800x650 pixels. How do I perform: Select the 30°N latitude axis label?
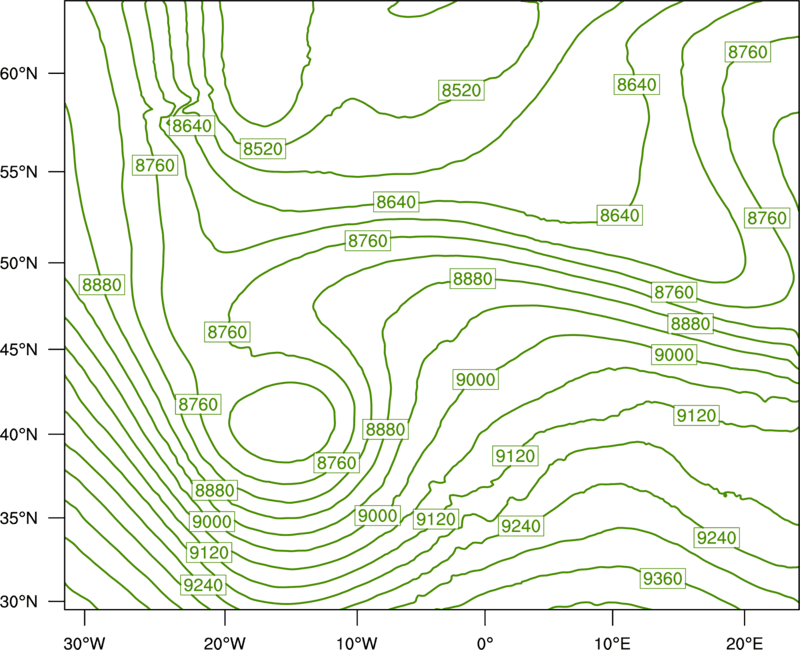pos(19,602)
